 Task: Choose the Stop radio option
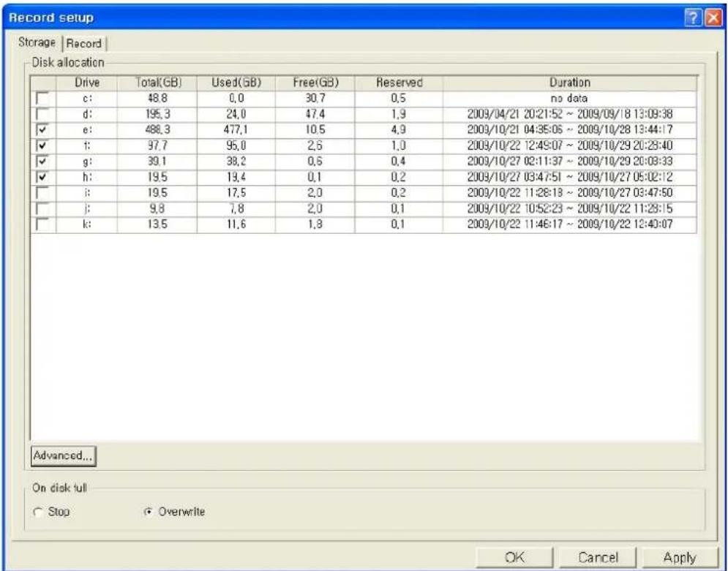(38, 512)
